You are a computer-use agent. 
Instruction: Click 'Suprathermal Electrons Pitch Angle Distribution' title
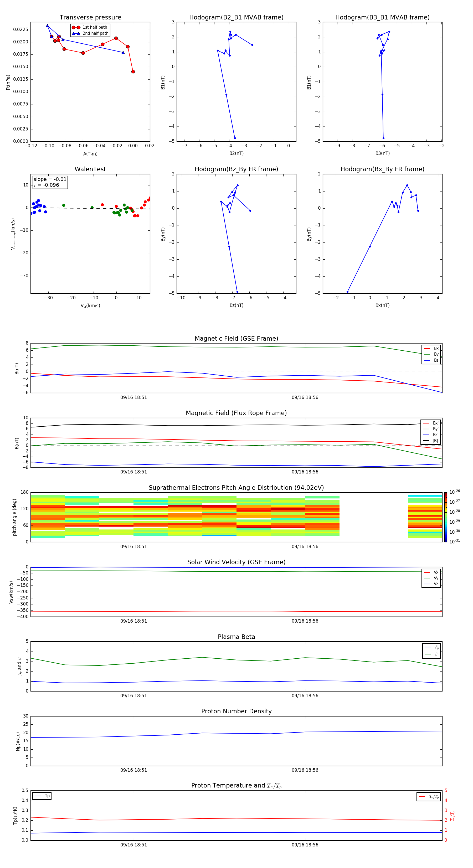pyautogui.click(x=236, y=488)
